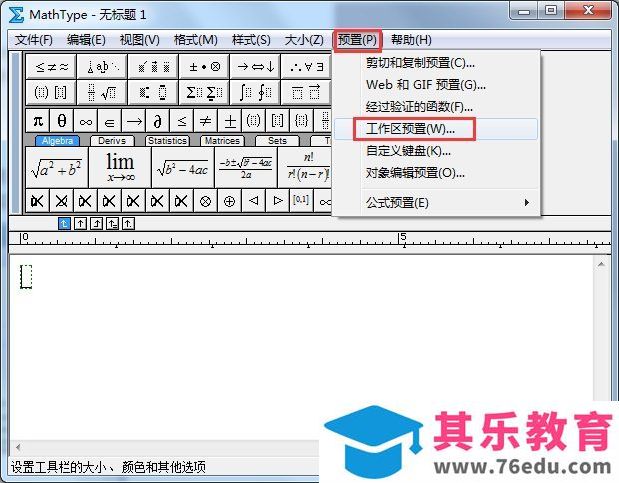Click the empty equation slot in editing area

(x=26, y=277)
